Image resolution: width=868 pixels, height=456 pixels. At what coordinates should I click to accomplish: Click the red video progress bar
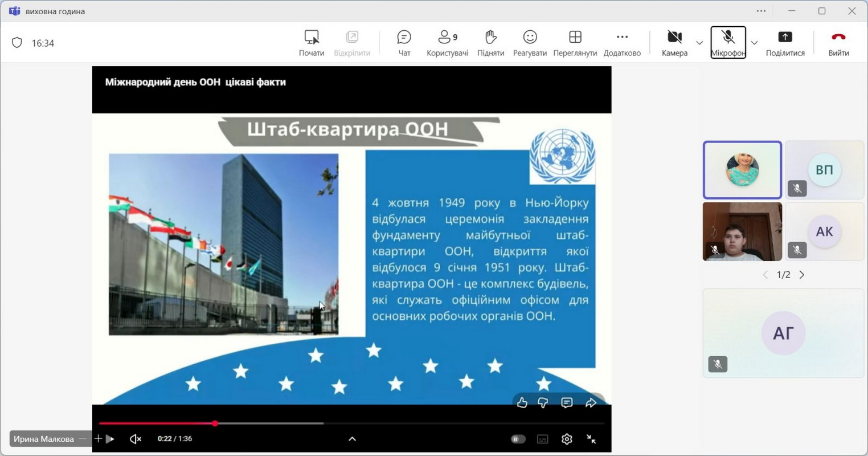(157, 424)
